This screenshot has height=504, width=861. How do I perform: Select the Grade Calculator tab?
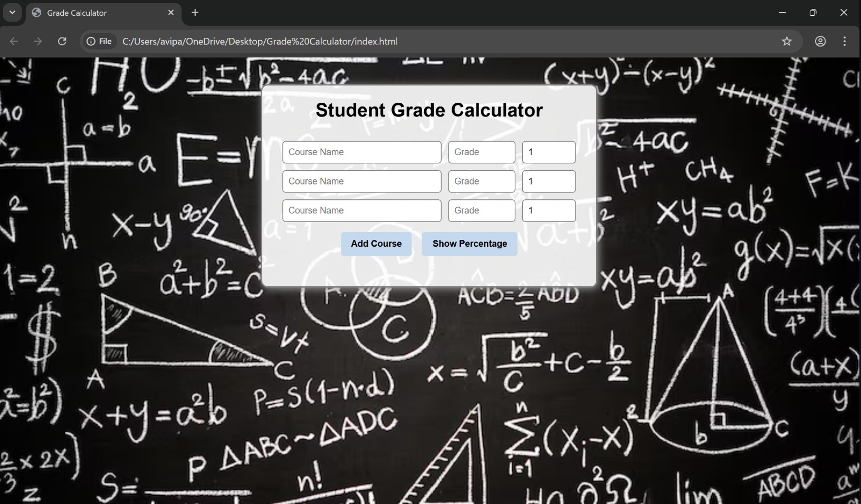point(95,13)
